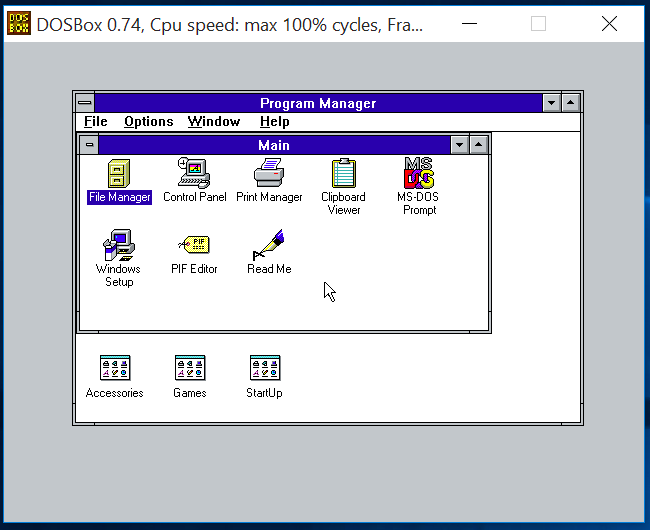Open the Options menu

click(148, 121)
